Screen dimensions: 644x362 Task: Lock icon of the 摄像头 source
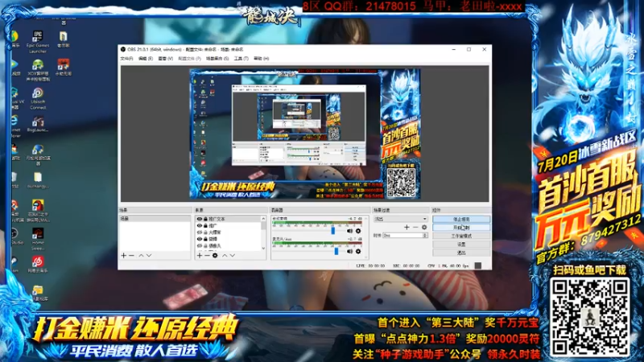[205, 246]
